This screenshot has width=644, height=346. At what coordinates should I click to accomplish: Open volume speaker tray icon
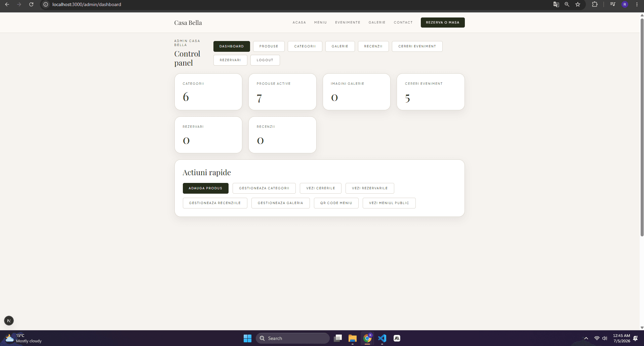[605, 338]
